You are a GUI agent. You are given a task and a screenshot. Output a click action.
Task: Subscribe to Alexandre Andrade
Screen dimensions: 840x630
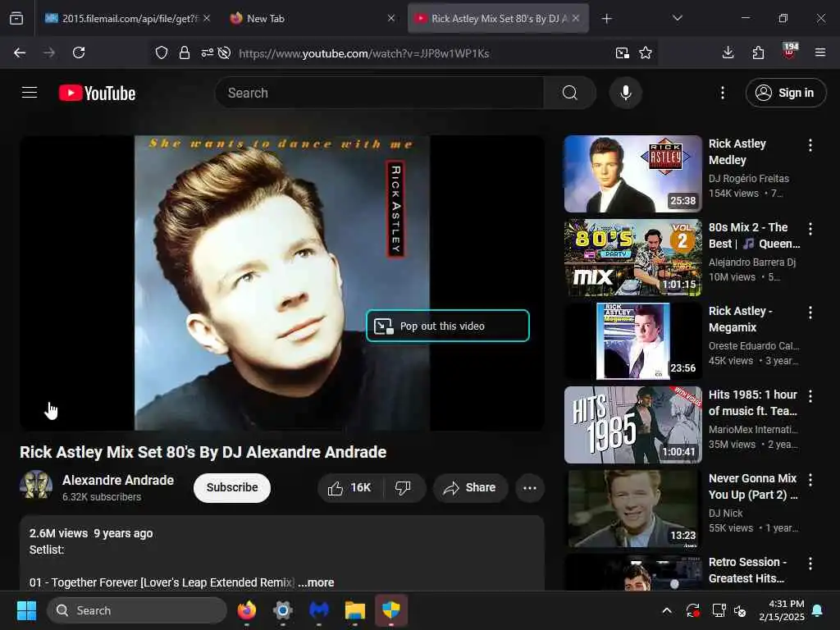(x=232, y=487)
